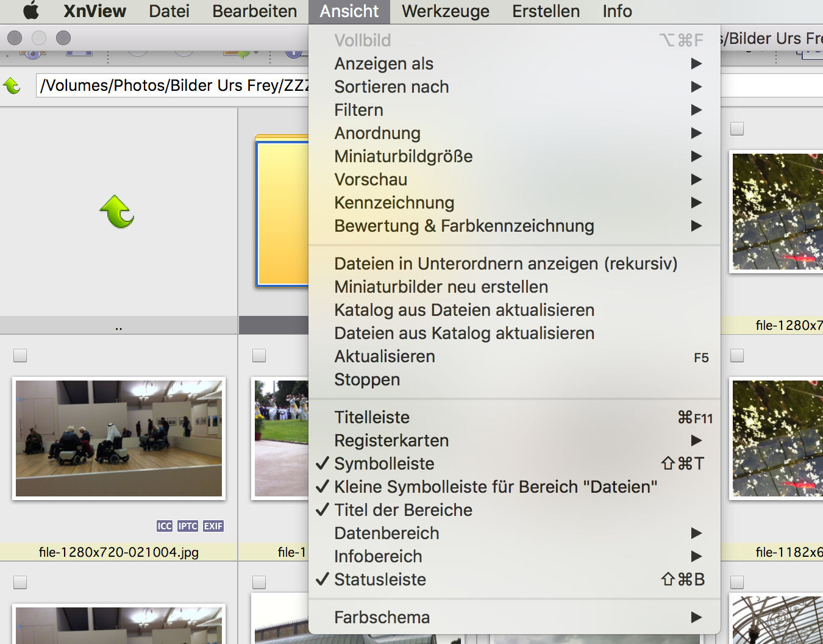The width and height of the screenshot is (823, 644).
Task: Tick the checkbox above the lawn dancers photo
Action: tap(259, 356)
